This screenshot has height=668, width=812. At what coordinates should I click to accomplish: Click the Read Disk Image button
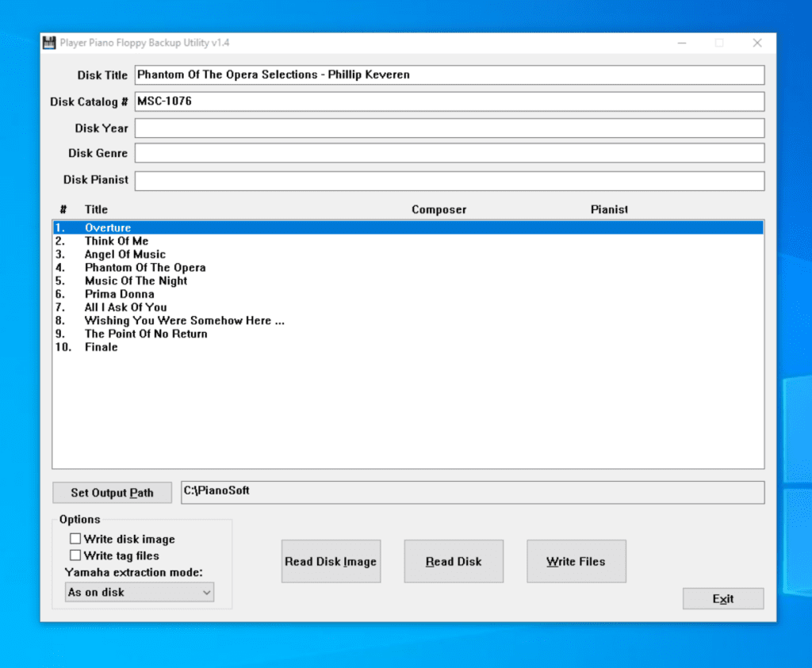click(331, 561)
